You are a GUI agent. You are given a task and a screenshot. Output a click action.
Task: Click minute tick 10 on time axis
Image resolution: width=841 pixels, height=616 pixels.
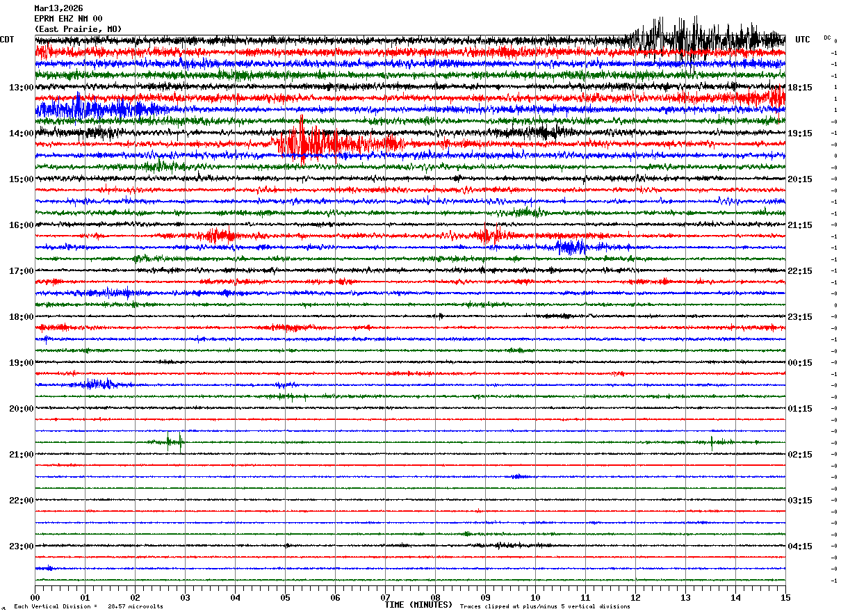(x=535, y=597)
